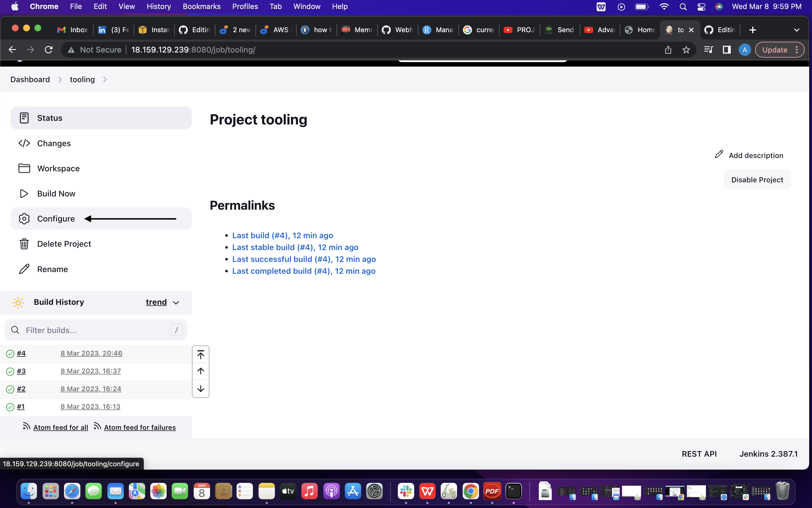The width and height of the screenshot is (812, 508).
Task: Focus the Filter builds search field
Action: pyautogui.click(x=96, y=330)
